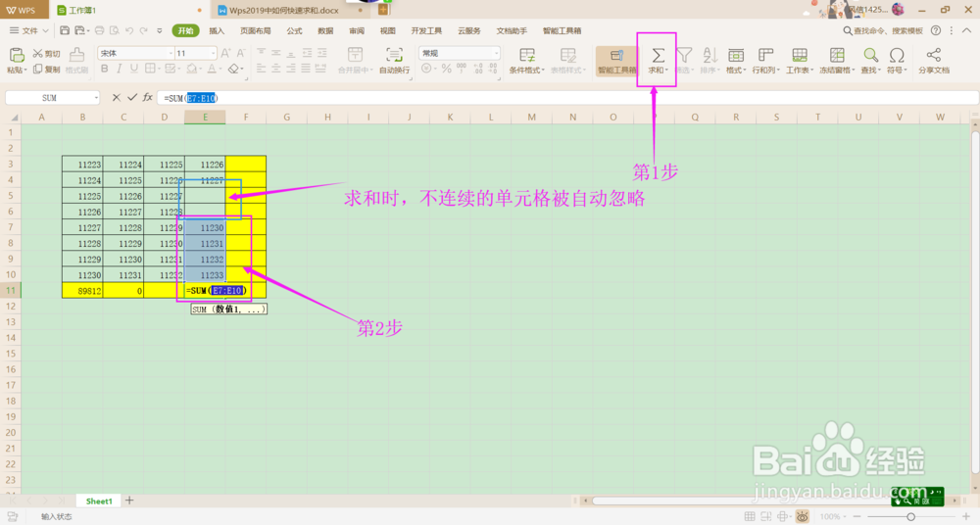Click the fx insert function button
The image size is (980, 525).
tap(148, 98)
